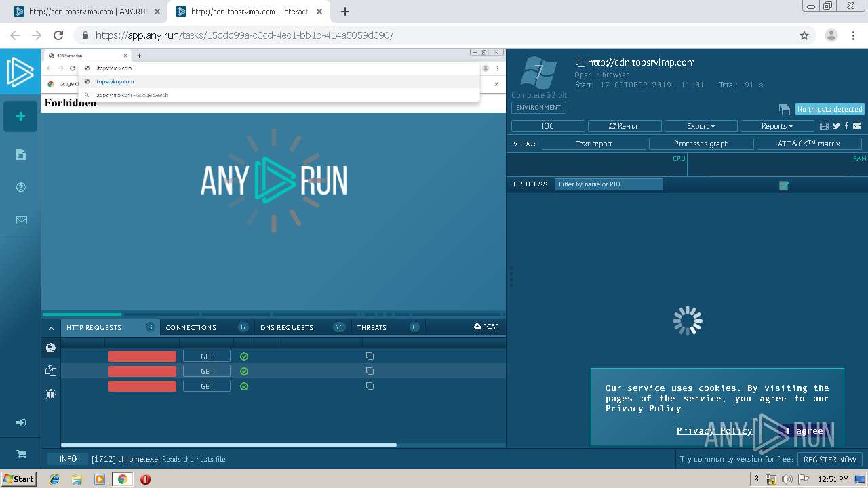This screenshot has width=868, height=488.
Task: Copy the task URL icon beside title
Action: point(580,62)
